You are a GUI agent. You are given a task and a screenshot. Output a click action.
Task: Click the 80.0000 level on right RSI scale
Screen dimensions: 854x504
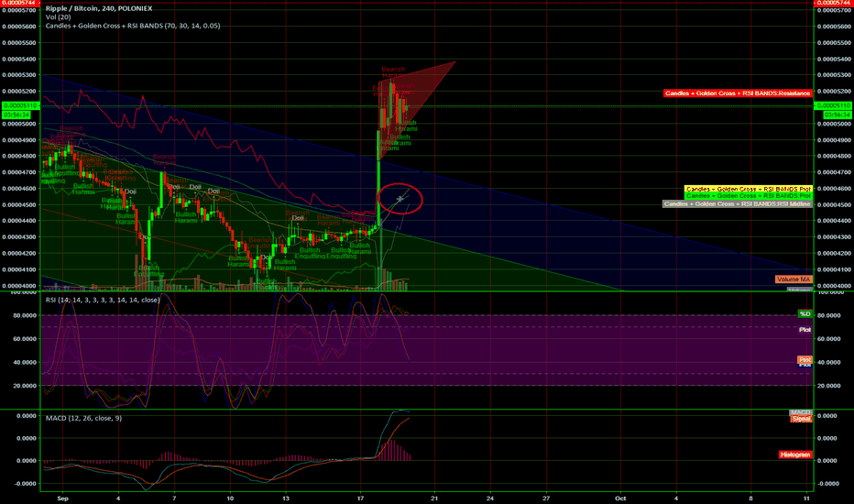click(829, 315)
